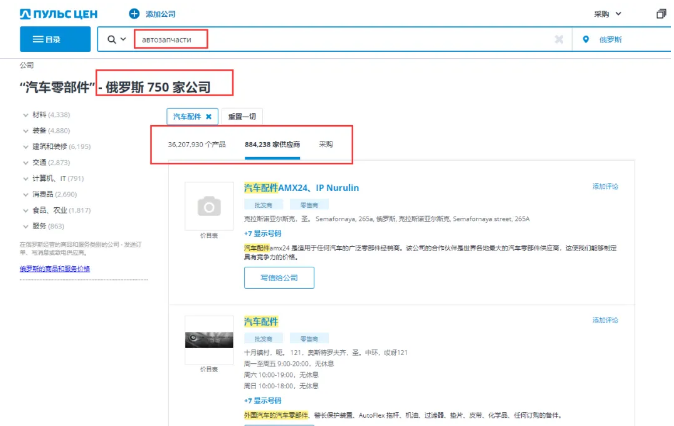Open the 目录 catalog button
674x426 pixels.
[x=55, y=39]
